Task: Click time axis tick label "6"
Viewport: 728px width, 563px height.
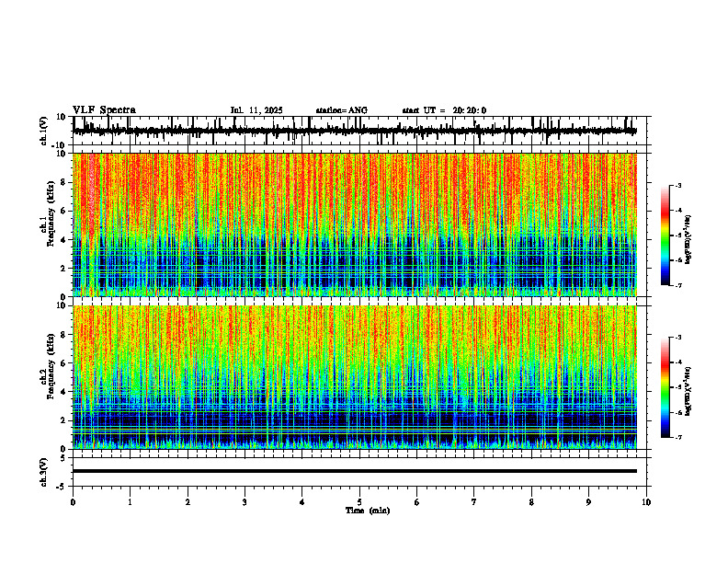Action: click(x=417, y=502)
